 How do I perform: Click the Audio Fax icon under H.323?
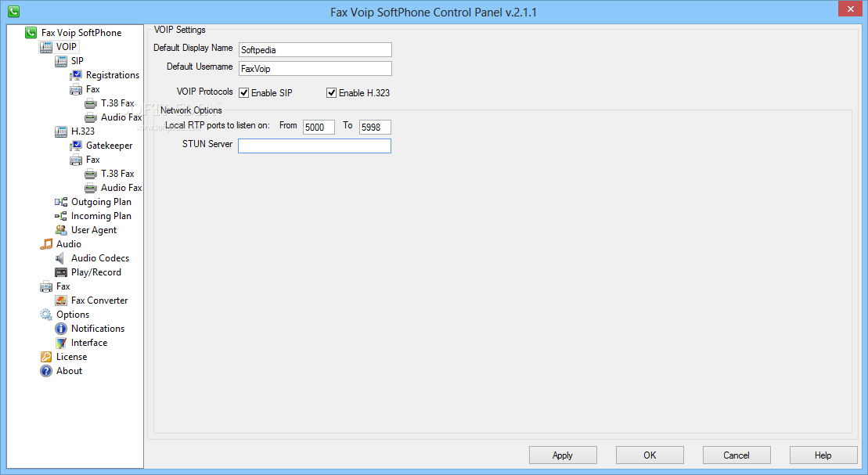pyautogui.click(x=91, y=189)
